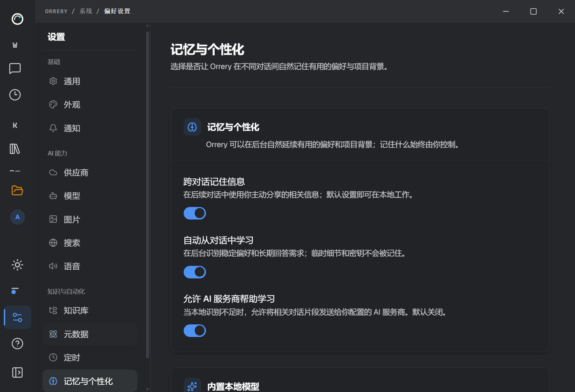Go to 模型 settings

(x=90, y=196)
